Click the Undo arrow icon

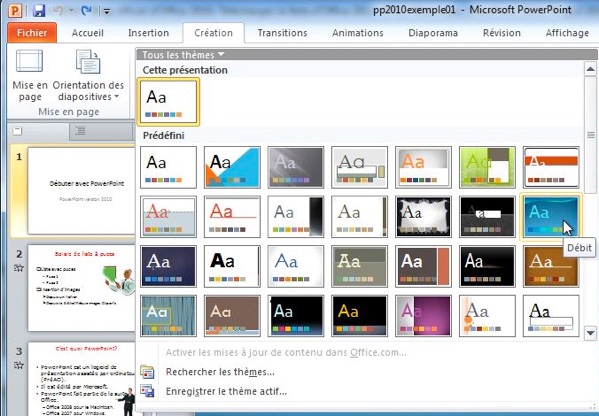click(58, 11)
